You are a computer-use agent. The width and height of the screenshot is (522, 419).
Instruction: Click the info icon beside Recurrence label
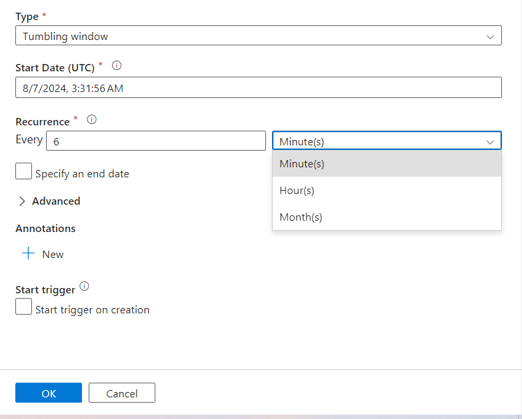[x=92, y=119]
